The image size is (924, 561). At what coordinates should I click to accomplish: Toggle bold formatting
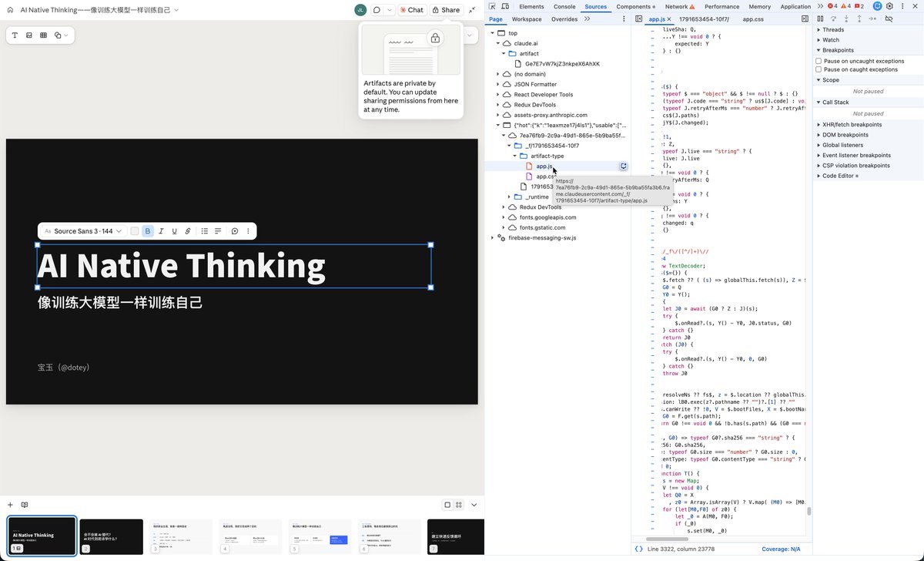tap(148, 231)
